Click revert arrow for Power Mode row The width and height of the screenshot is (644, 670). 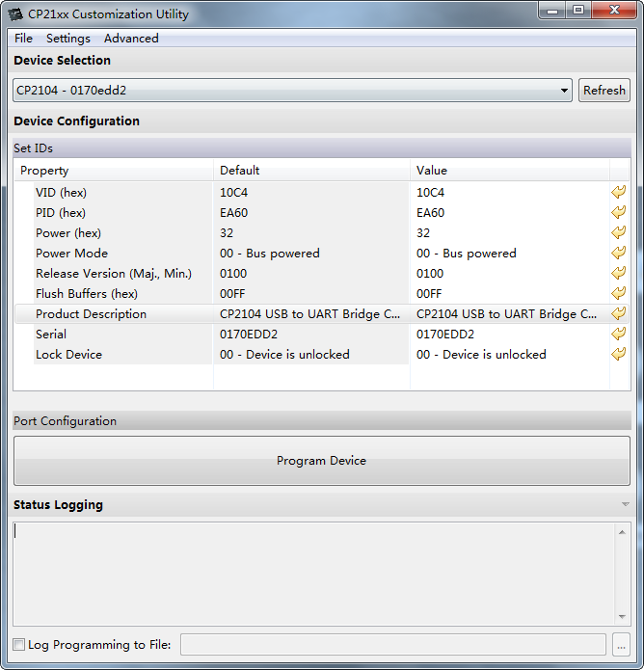[x=618, y=253]
